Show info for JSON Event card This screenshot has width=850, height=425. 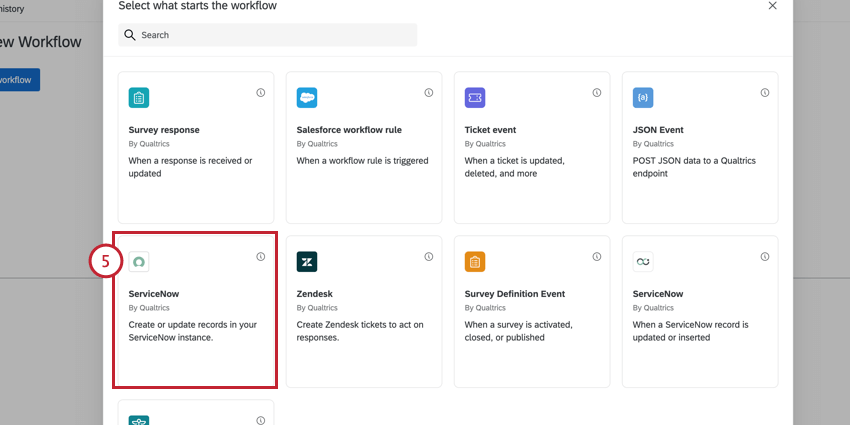[x=765, y=93]
